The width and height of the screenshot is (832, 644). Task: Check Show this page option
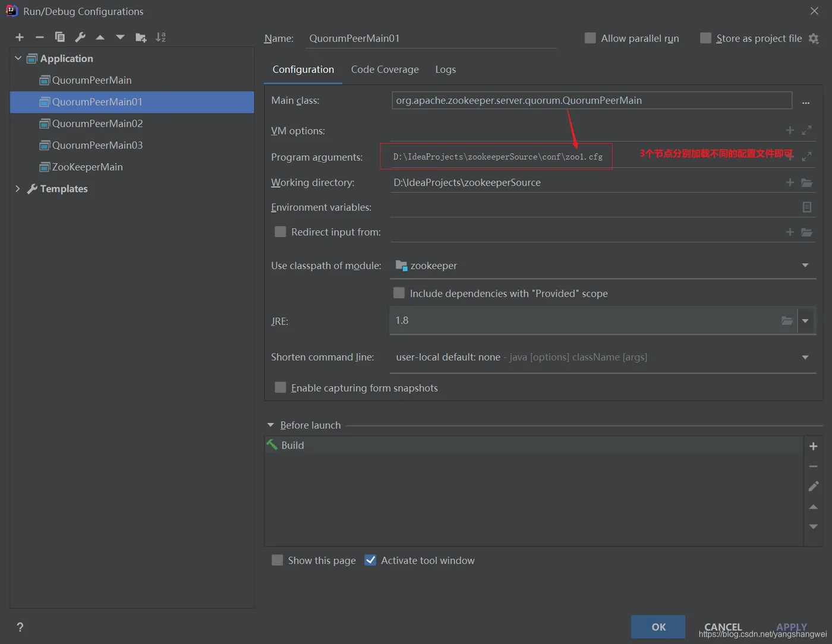(x=277, y=560)
